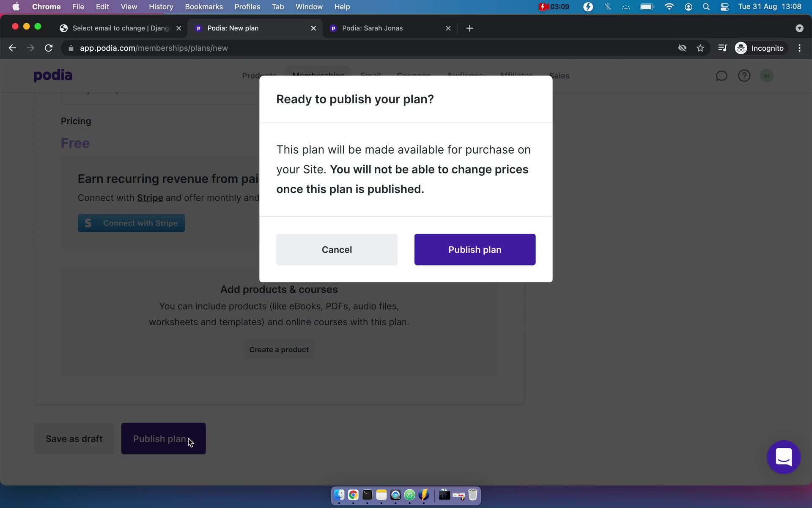Click the page reload icon
The width and height of the screenshot is (812, 508).
[49, 48]
